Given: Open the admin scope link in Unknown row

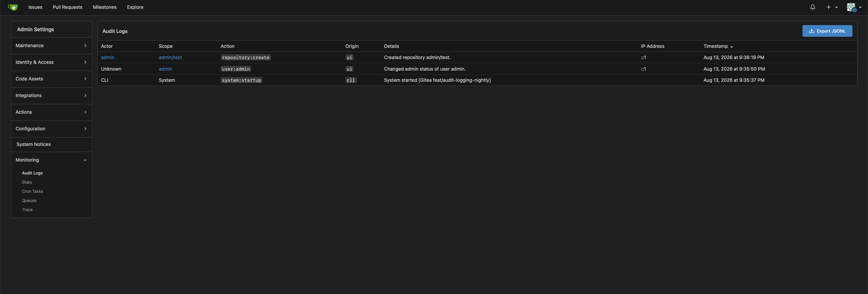Looking at the screenshot, I should pos(165,69).
